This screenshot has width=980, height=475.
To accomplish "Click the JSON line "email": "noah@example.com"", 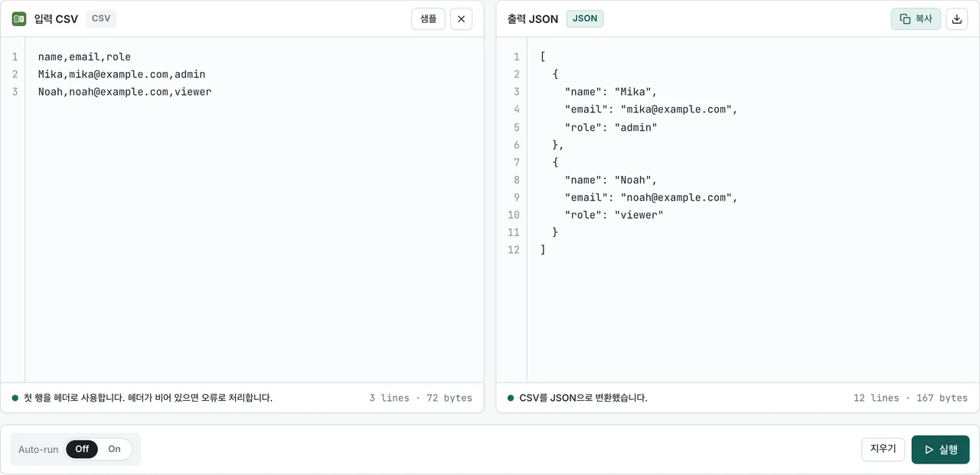I will pyautogui.click(x=652, y=197).
